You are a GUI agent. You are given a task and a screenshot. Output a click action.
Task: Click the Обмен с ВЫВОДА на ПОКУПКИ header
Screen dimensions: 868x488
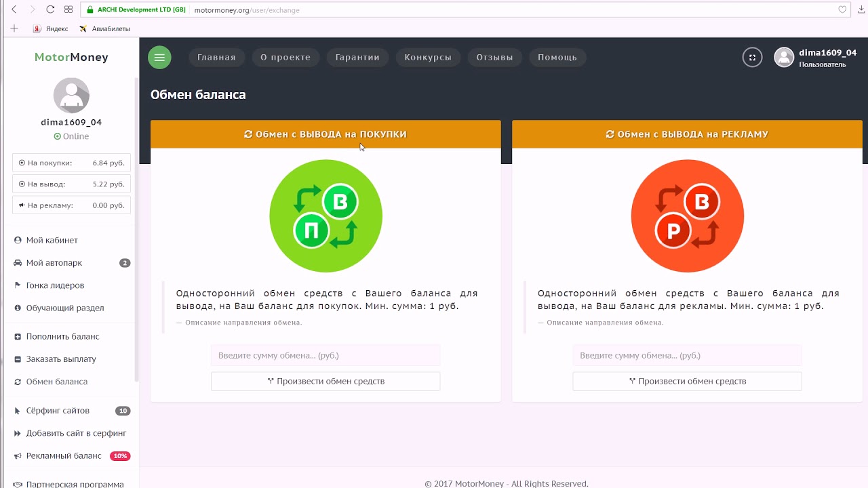click(x=325, y=134)
